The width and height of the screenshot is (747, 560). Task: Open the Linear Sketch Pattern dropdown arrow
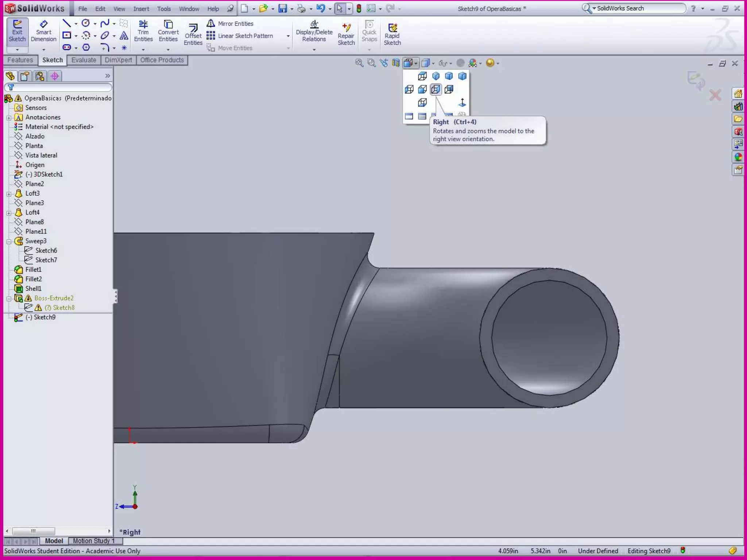point(288,36)
